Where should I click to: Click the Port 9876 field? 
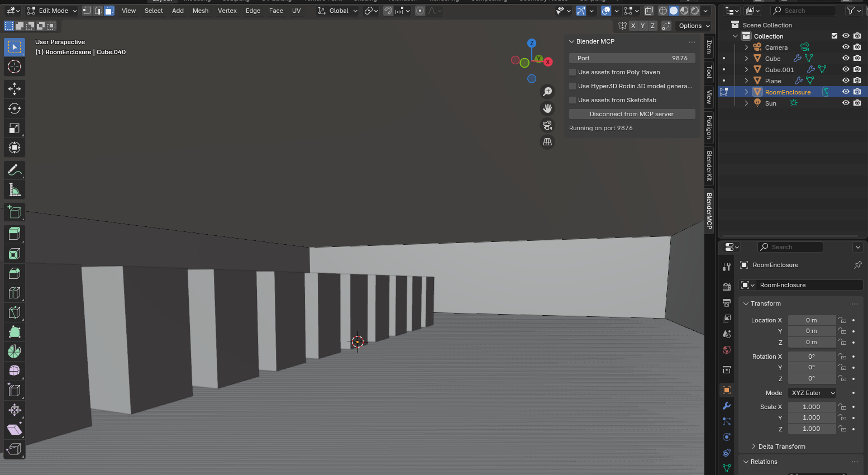(632, 58)
